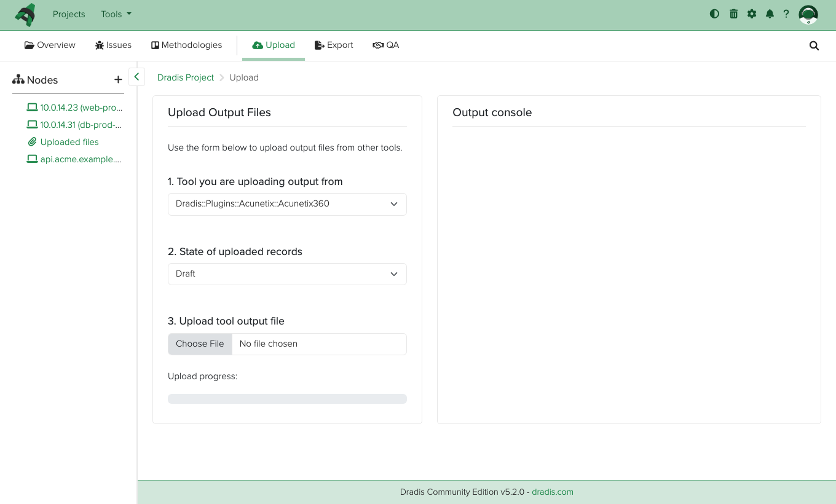Image resolution: width=836 pixels, height=504 pixels.
Task: Open the trash bin icon
Action: pyautogui.click(x=733, y=14)
